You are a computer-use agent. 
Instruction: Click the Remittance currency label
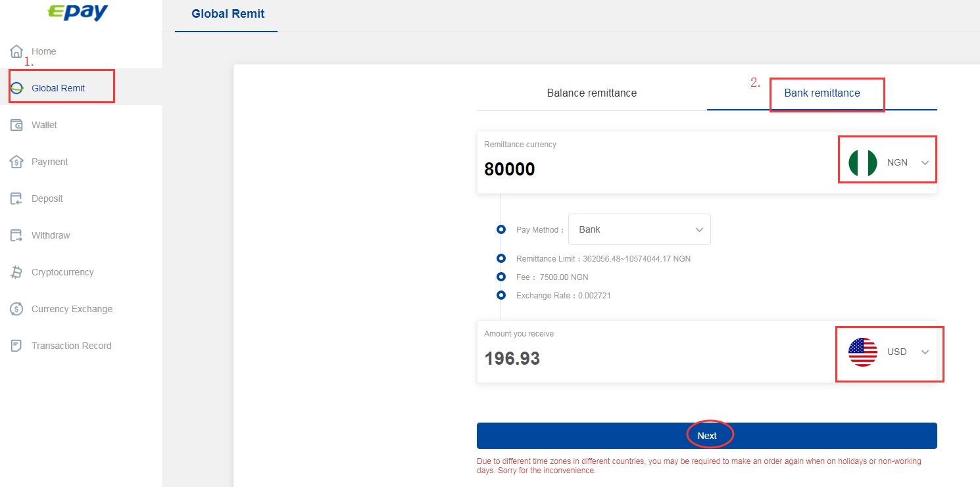tap(520, 145)
